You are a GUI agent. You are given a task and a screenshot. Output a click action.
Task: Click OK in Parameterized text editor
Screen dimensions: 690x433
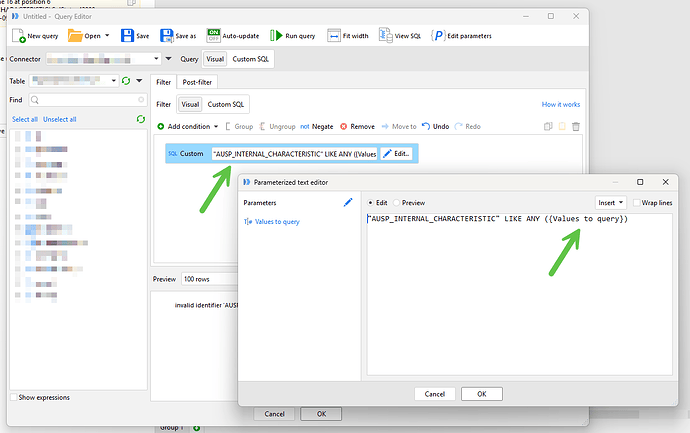point(482,394)
